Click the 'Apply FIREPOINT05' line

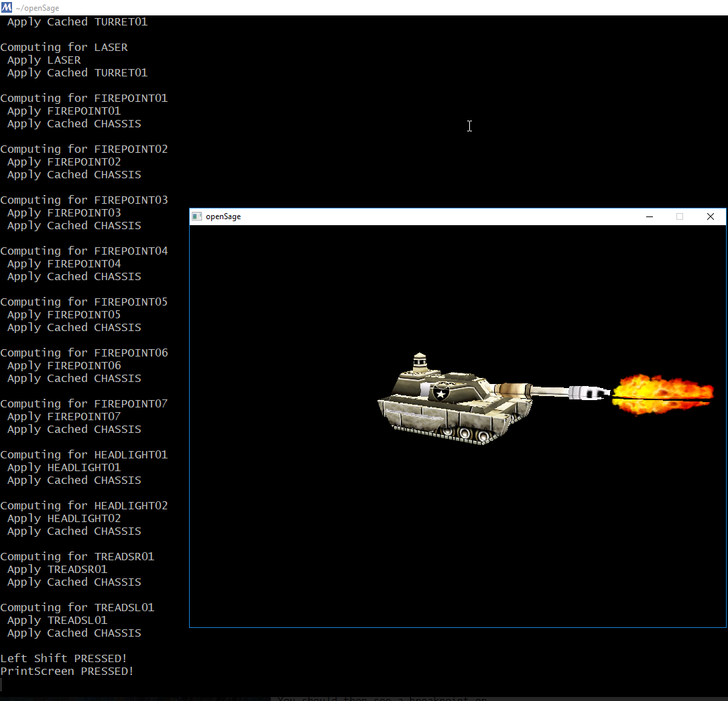click(64, 315)
